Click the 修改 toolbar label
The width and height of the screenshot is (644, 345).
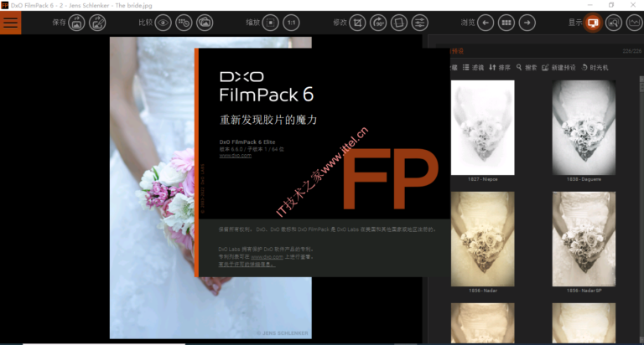tap(340, 23)
